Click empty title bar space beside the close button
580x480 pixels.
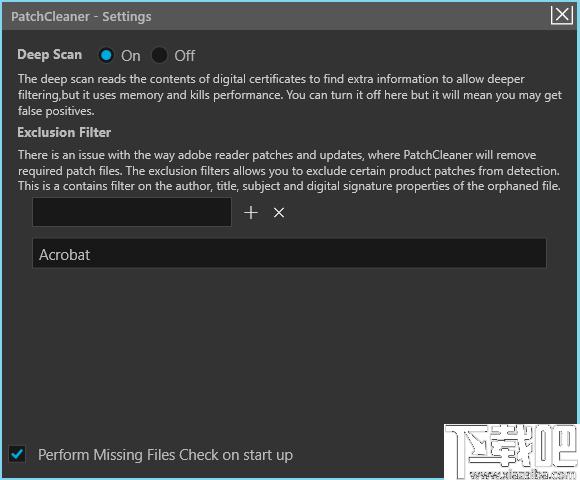351,17
